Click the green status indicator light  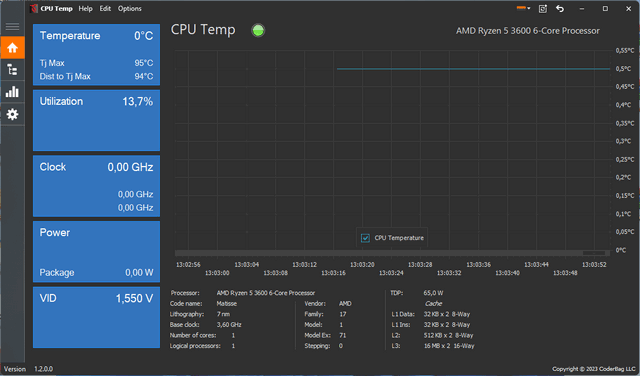pos(258,30)
